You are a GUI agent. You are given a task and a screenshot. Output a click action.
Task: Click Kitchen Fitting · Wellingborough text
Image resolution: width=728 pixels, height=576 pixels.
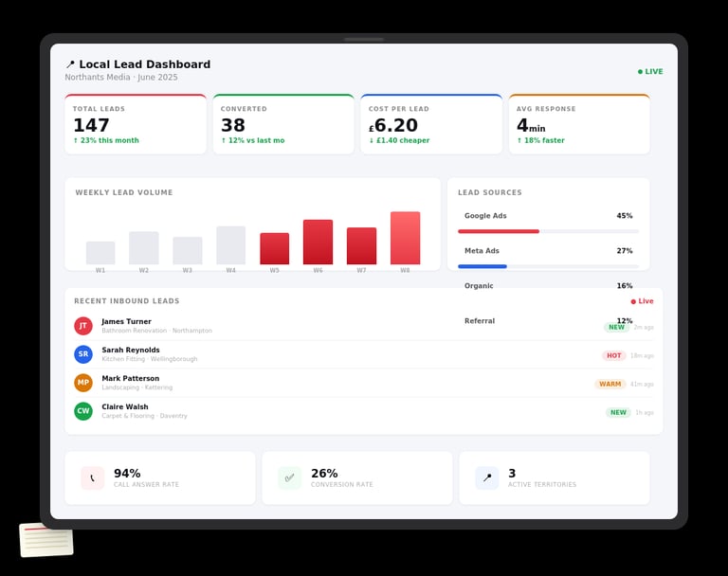150,359
